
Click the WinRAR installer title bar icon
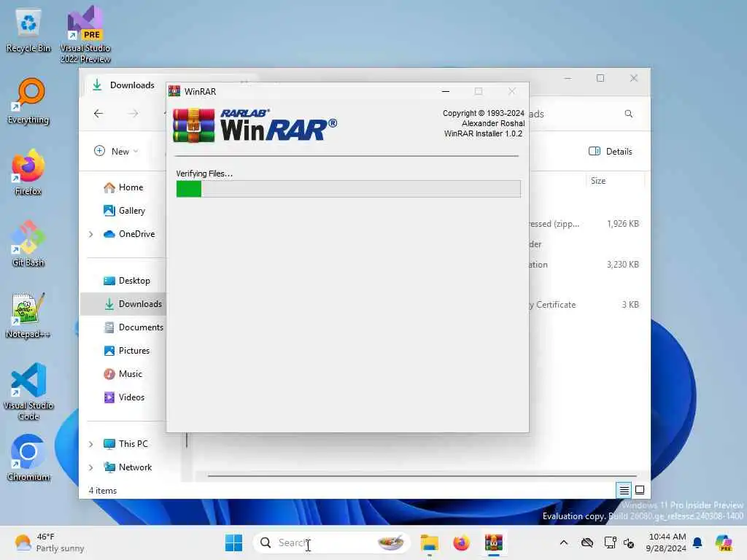click(174, 91)
